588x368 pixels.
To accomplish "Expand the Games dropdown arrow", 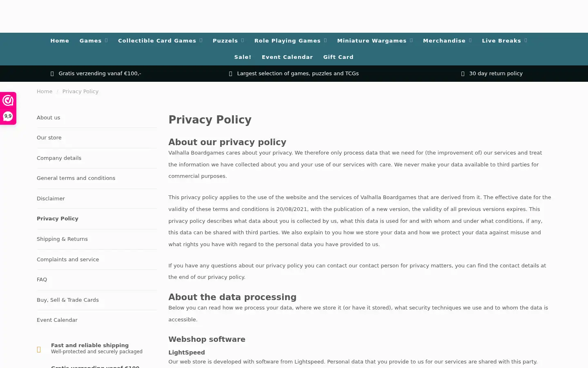I will (106, 40).
